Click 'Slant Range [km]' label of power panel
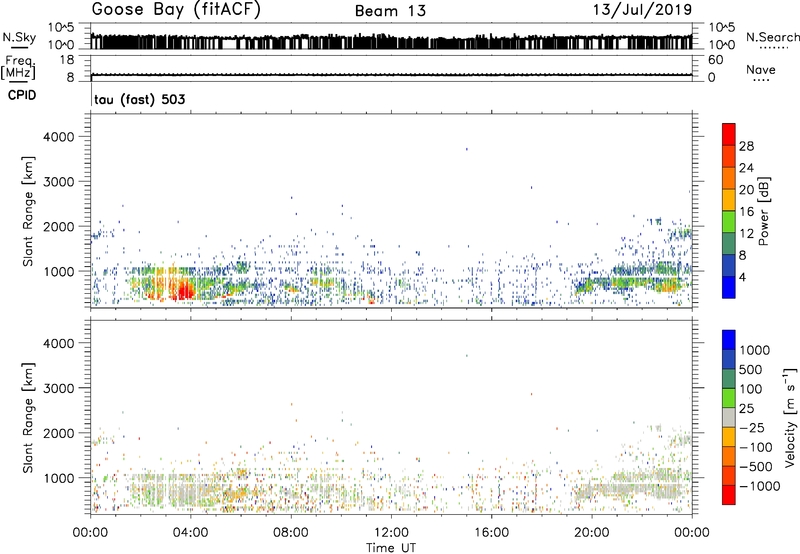 click(28, 211)
